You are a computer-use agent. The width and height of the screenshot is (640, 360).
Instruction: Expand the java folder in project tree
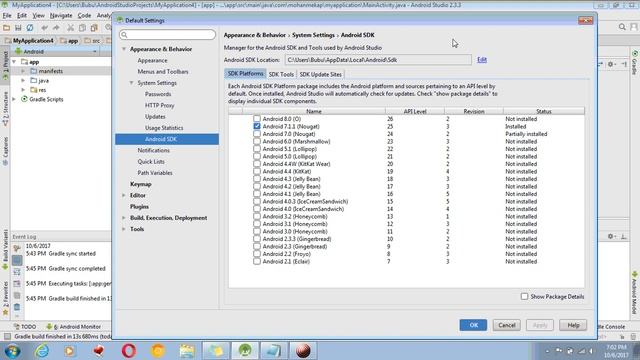tap(23, 80)
